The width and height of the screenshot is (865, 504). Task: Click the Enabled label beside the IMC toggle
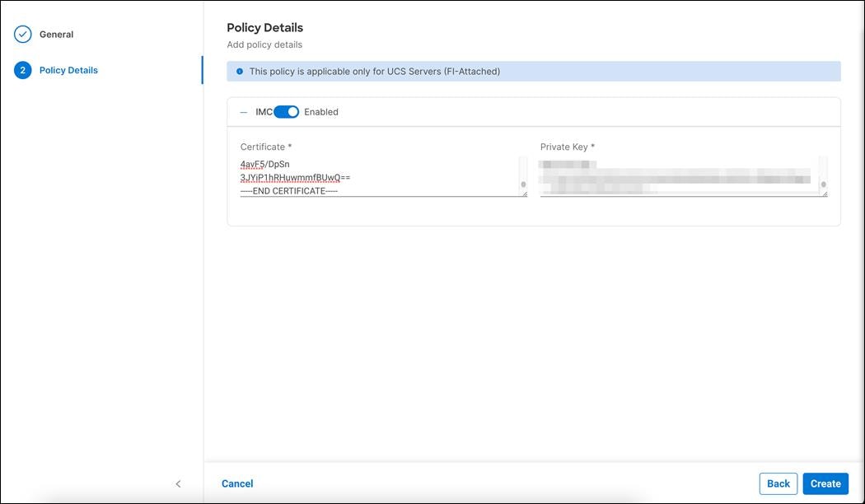(x=320, y=111)
